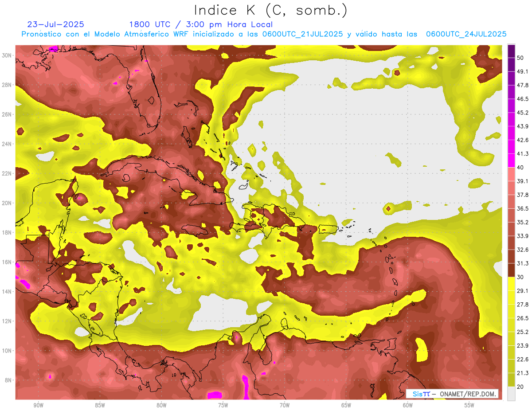
Task: Click the map title "Indice K (C, somb.)"
Action: point(271,11)
